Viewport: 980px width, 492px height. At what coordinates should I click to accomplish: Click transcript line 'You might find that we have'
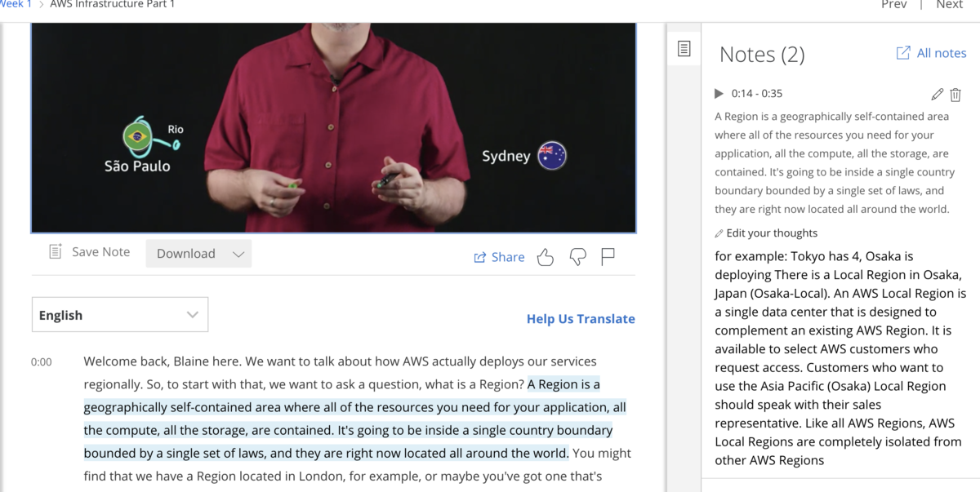click(x=357, y=464)
